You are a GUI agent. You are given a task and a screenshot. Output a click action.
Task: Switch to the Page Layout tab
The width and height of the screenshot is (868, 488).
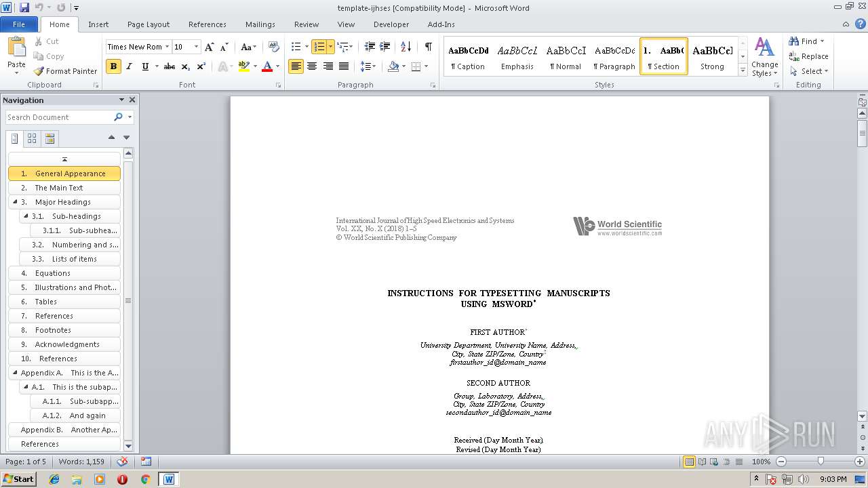149,24
